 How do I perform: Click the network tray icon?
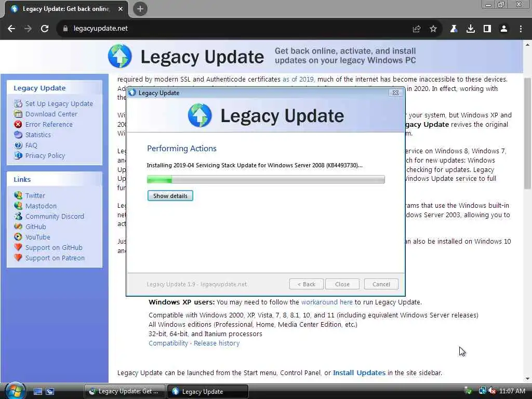click(x=482, y=391)
